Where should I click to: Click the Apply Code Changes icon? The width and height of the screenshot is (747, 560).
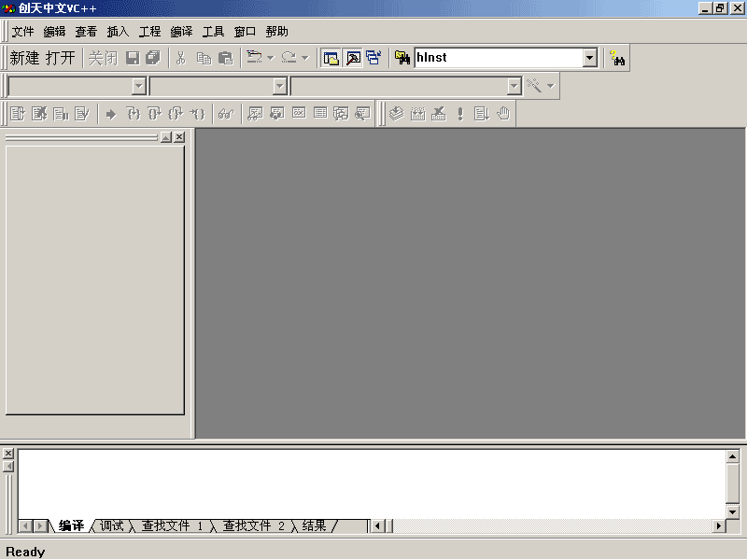pyautogui.click(x=82, y=114)
